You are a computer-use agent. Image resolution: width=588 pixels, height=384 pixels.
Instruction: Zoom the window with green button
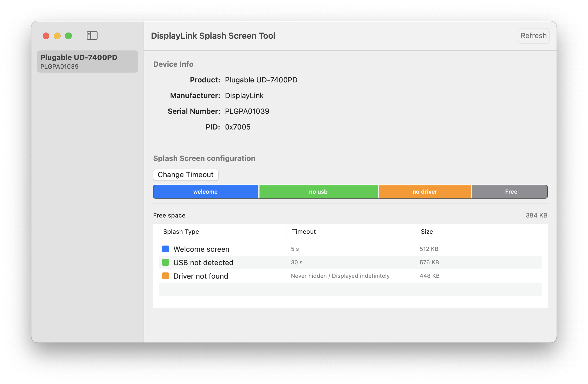coord(68,36)
